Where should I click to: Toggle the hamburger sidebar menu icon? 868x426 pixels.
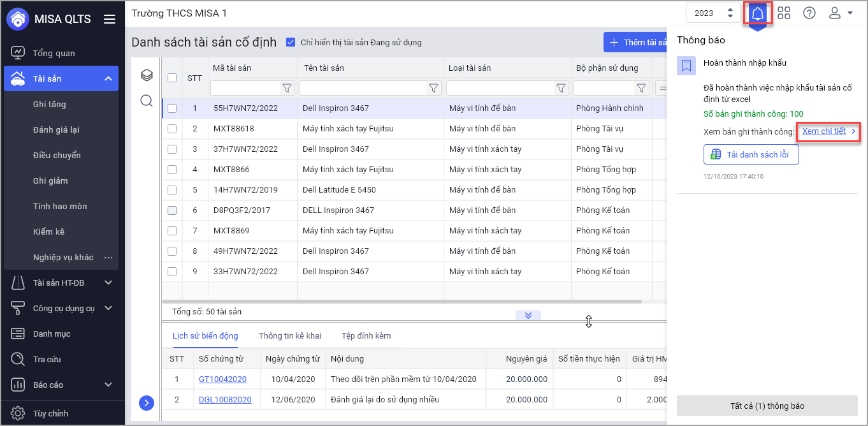tap(110, 19)
